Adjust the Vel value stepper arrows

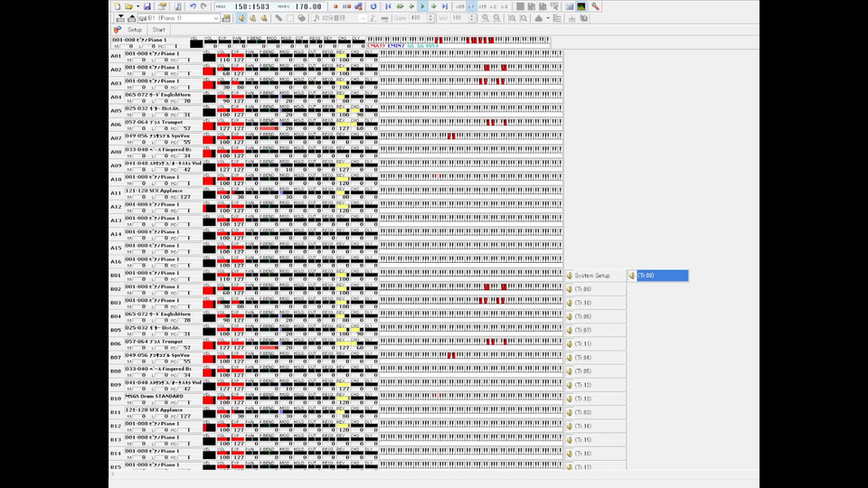[472, 18]
